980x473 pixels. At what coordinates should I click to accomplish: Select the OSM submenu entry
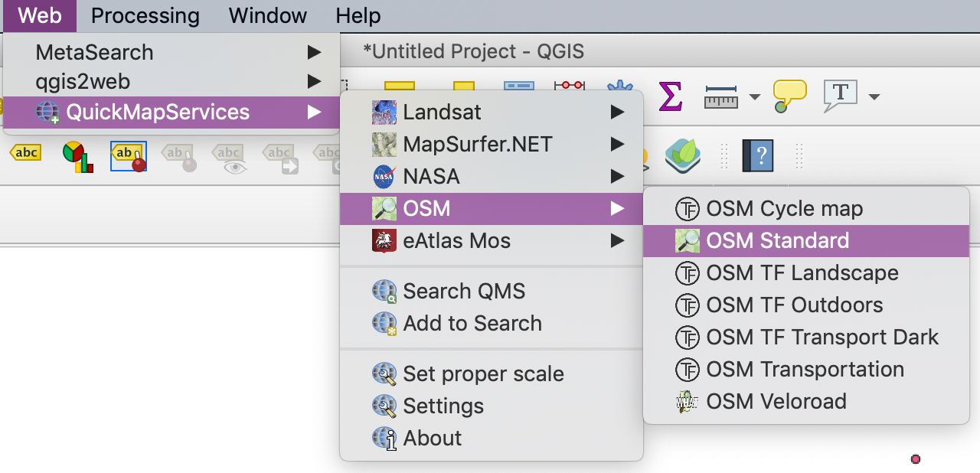point(491,208)
